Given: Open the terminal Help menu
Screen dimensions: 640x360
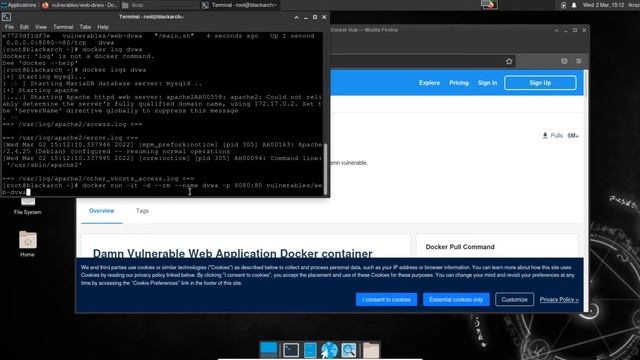Looking at the screenshot, I should click(x=103, y=27).
